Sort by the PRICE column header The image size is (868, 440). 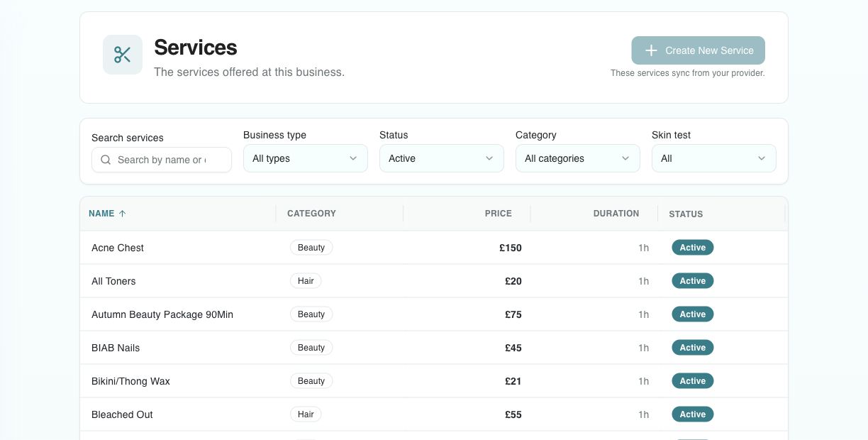[x=498, y=213]
